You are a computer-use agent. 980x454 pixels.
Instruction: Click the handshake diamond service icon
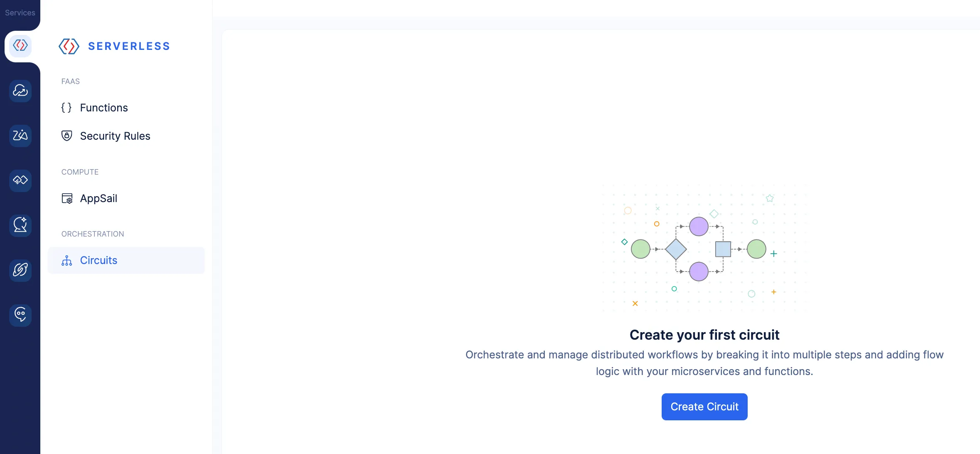(x=20, y=180)
